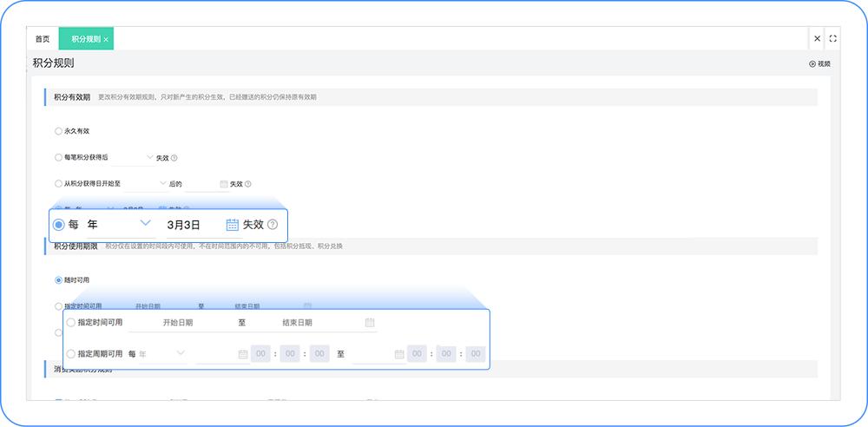Expand the 年 dropdown before 3月3日
This screenshot has width=868, height=427.
click(x=120, y=224)
